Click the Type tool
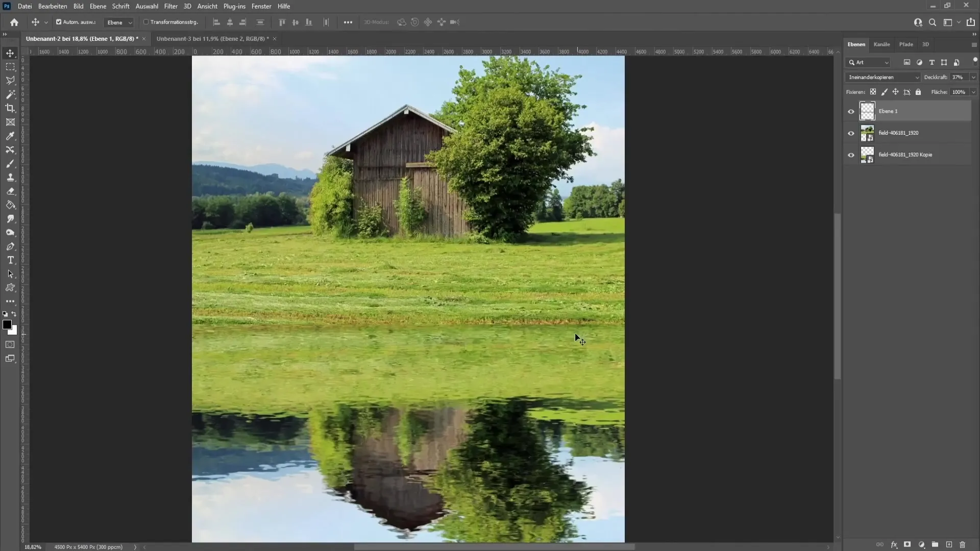 pos(10,260)
